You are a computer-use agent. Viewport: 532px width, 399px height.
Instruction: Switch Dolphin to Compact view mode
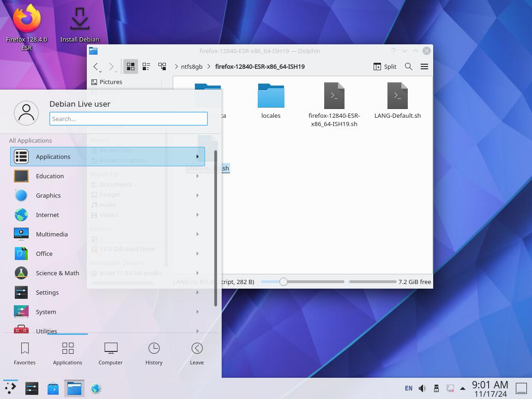point(146,66)
